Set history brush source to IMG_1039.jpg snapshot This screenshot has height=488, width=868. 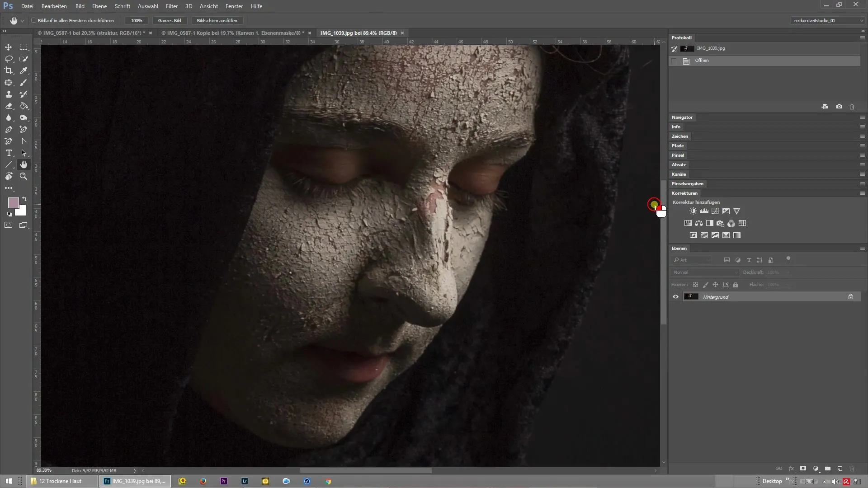[674, 48]
